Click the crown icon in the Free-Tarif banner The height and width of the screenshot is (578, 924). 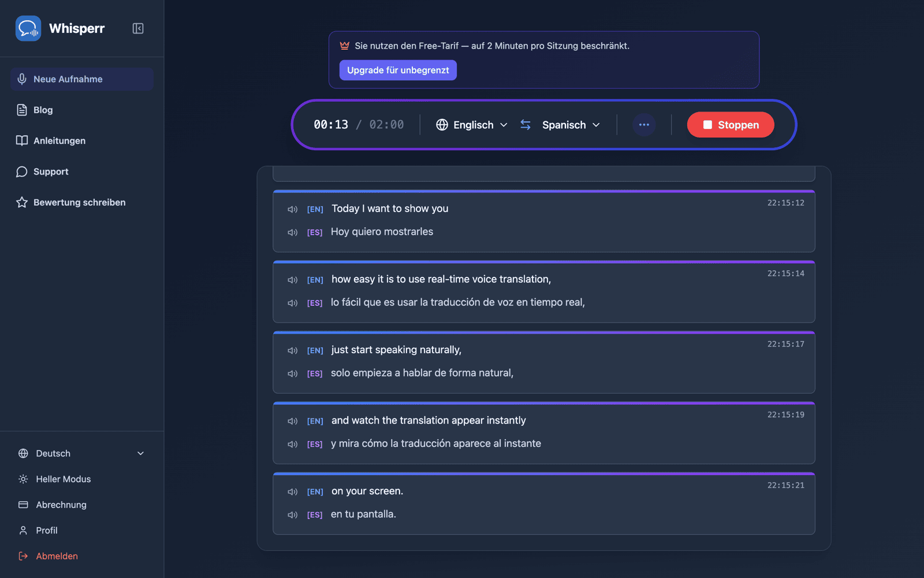coord(345,46)
